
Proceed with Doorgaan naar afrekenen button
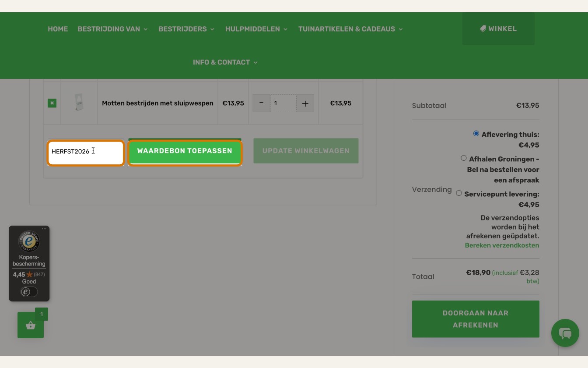pos(476,319)
